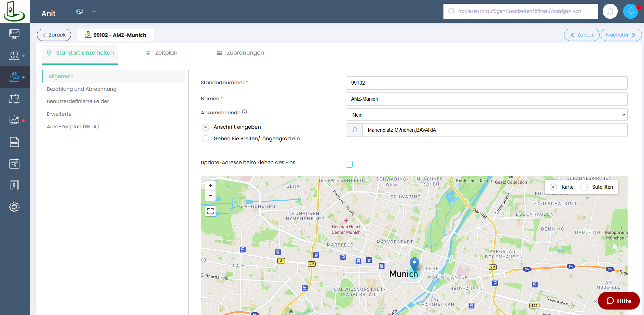Open the currency icon menu in header

click(80, 11)
